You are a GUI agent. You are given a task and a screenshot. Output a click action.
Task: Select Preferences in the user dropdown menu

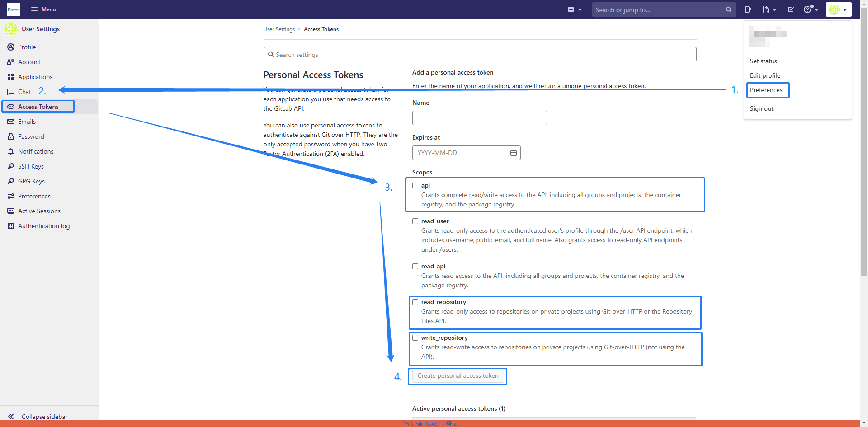(x=766, y=90)
